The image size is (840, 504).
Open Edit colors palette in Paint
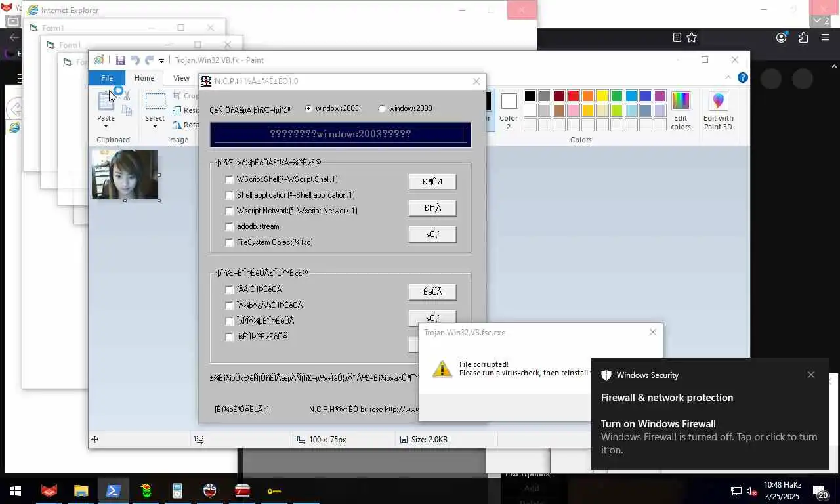click(681, 100)
